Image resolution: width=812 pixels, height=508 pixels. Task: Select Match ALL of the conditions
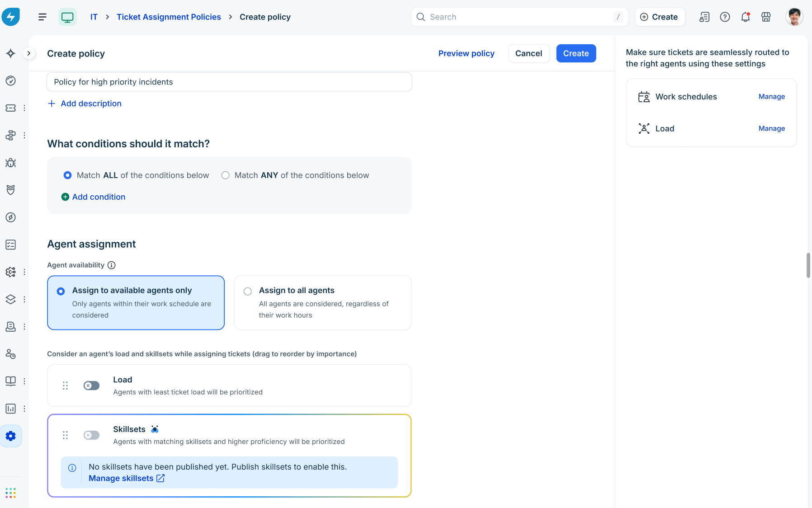tap(67, 175)
